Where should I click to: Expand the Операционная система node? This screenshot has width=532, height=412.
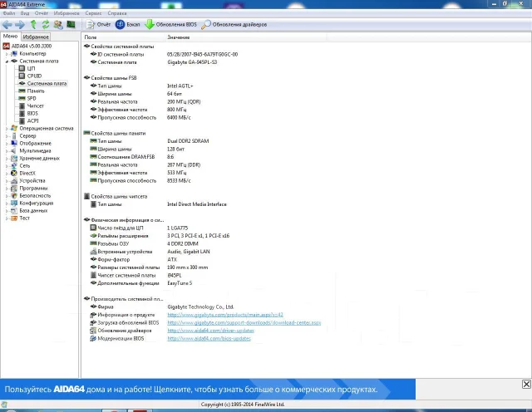pos(7,129)
